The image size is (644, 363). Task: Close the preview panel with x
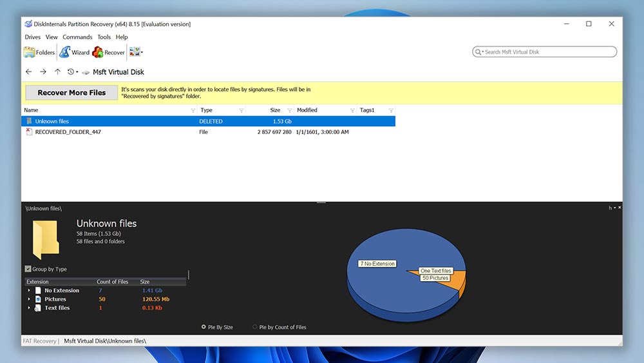[620, 208]
